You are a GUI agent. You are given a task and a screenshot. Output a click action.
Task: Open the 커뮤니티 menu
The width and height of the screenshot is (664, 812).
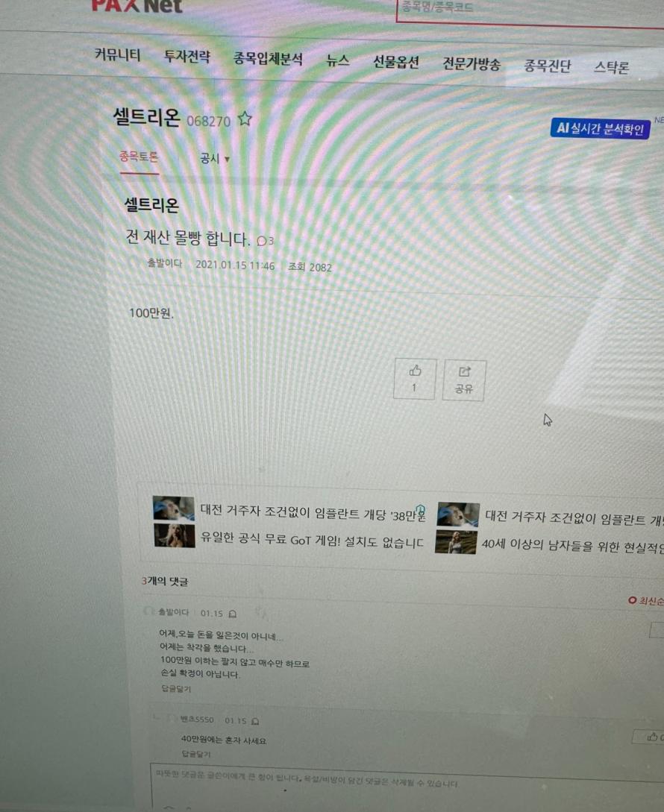coord(118,54)
